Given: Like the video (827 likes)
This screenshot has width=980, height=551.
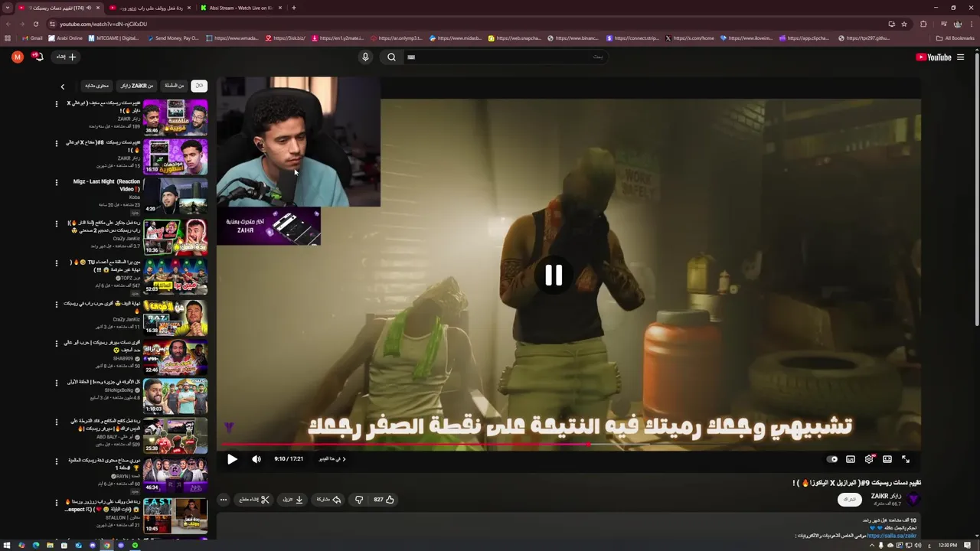Looking at the screenshot, I should click(384, 500).
